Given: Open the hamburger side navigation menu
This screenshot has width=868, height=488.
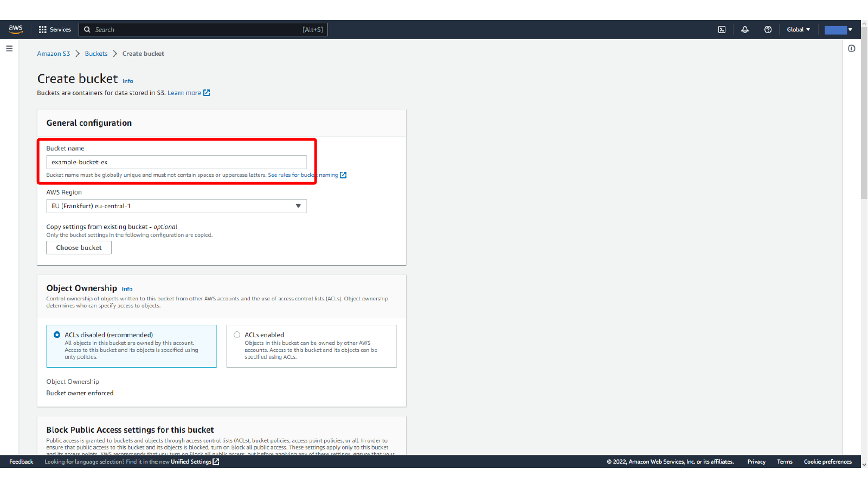Looking at the screenshot, I should (9, 48).
